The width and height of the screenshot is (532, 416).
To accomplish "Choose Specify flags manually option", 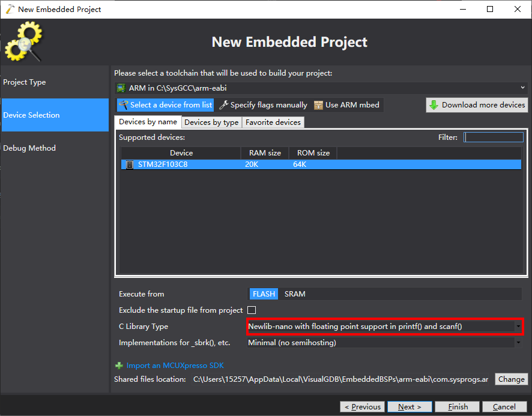I will click(263, 105).
